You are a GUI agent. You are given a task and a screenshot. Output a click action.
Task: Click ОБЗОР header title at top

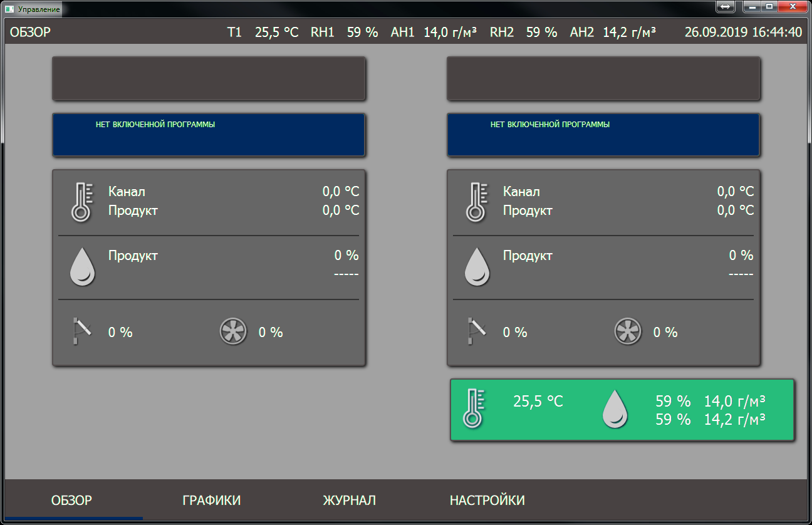(30, 33)
